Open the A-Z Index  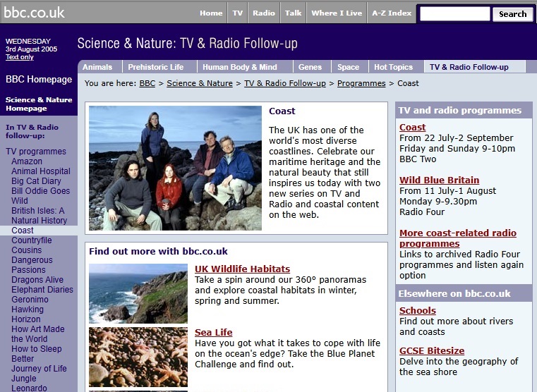point(392,13)
